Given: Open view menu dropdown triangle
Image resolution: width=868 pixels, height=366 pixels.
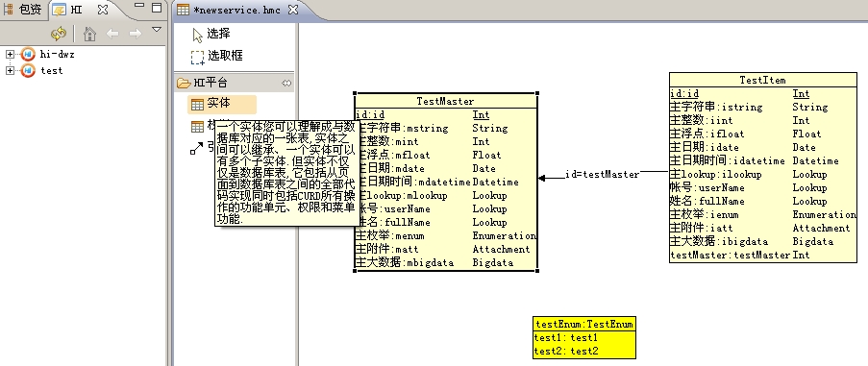Looking at the screenshot, I should click(x=157, y=29).
